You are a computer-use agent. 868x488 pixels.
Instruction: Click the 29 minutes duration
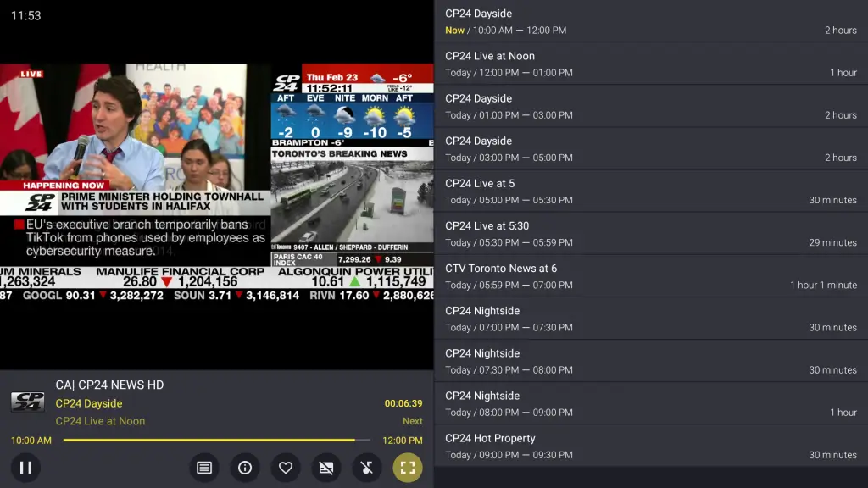tap(832, 242)
